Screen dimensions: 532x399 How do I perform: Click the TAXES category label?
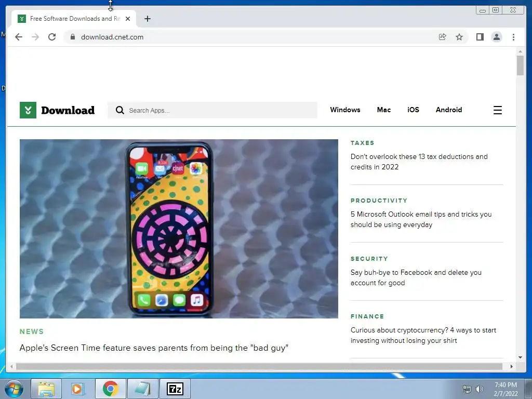tap(362, 143)
